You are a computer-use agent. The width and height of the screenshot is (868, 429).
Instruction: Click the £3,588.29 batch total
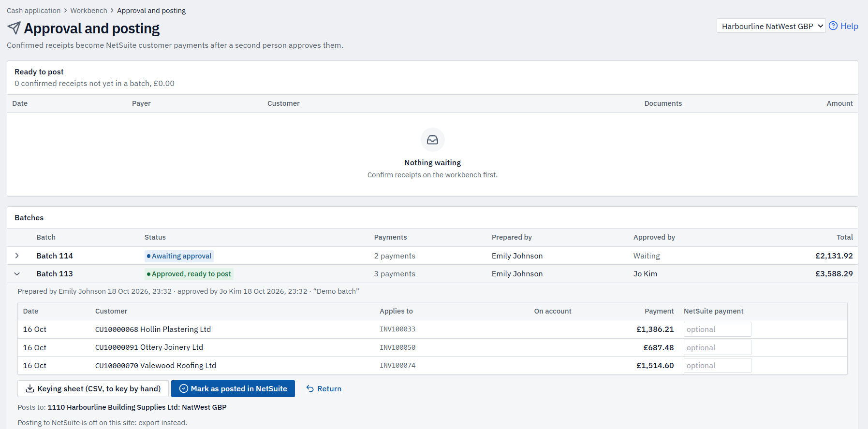[834, 274]
